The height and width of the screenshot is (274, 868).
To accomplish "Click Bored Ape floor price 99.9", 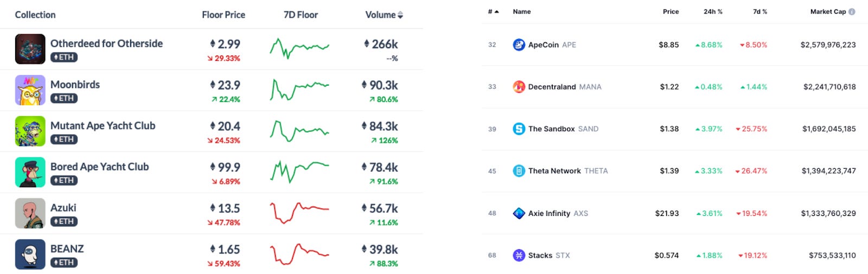I will click(x=225, y=167).
